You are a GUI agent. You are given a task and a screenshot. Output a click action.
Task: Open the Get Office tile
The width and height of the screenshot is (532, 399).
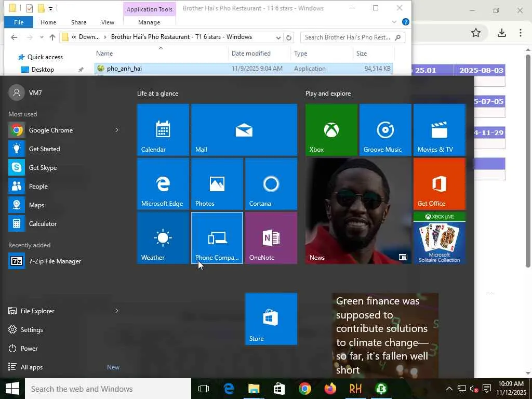pyautogui.click(x=440, y=184)
